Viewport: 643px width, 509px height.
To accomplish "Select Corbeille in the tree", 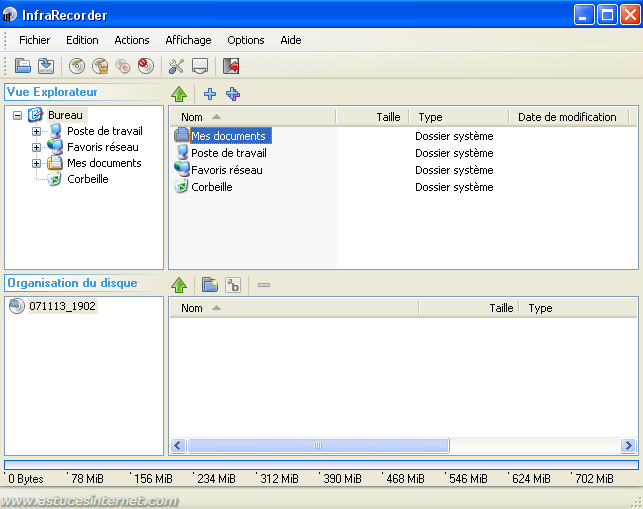I will pos(88,179).
